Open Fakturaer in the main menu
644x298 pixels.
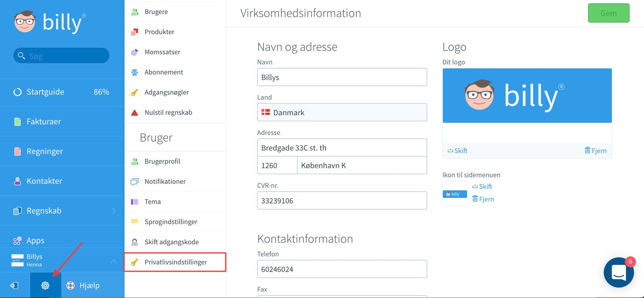(x=62, y=122)
